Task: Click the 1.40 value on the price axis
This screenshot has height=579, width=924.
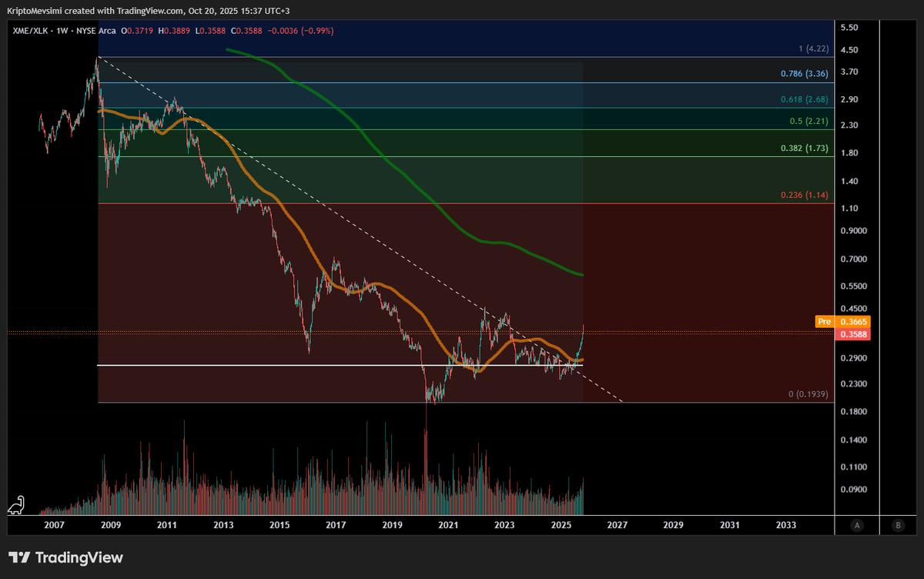Action: click(849, 181)
